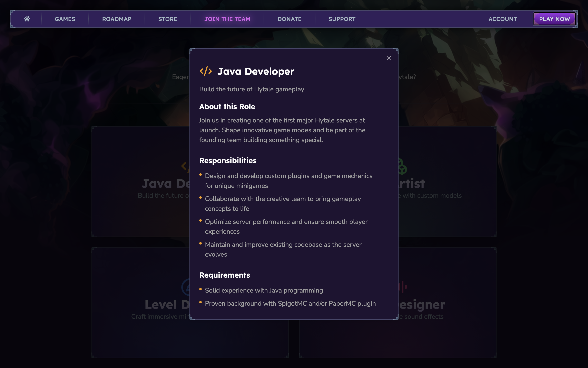Open the Games menu item
The height and width of the screenshot is (368, 588).
(65, 19)
